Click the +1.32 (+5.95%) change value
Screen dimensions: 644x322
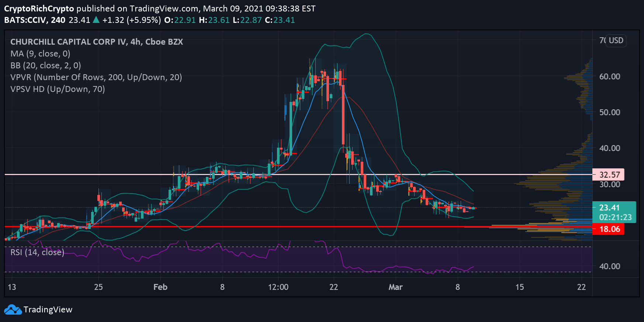[131, 20]
